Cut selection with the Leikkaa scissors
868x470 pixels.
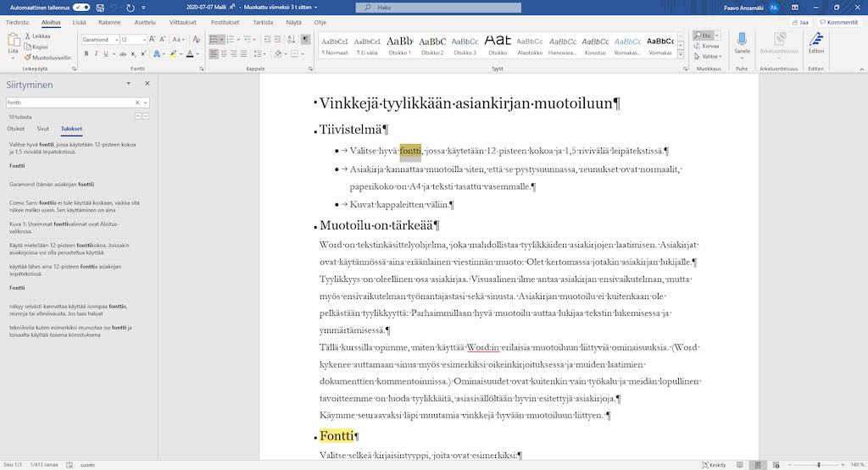point(37,36)
